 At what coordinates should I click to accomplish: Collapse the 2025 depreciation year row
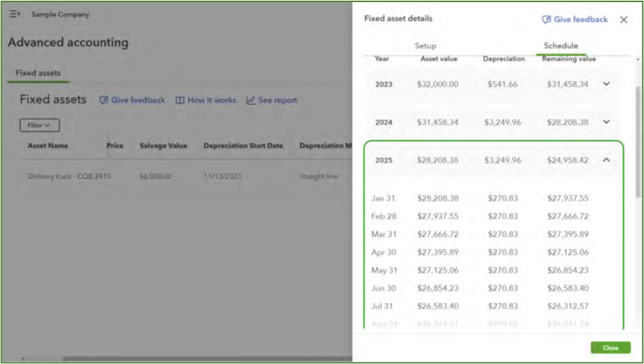point(606,160)
